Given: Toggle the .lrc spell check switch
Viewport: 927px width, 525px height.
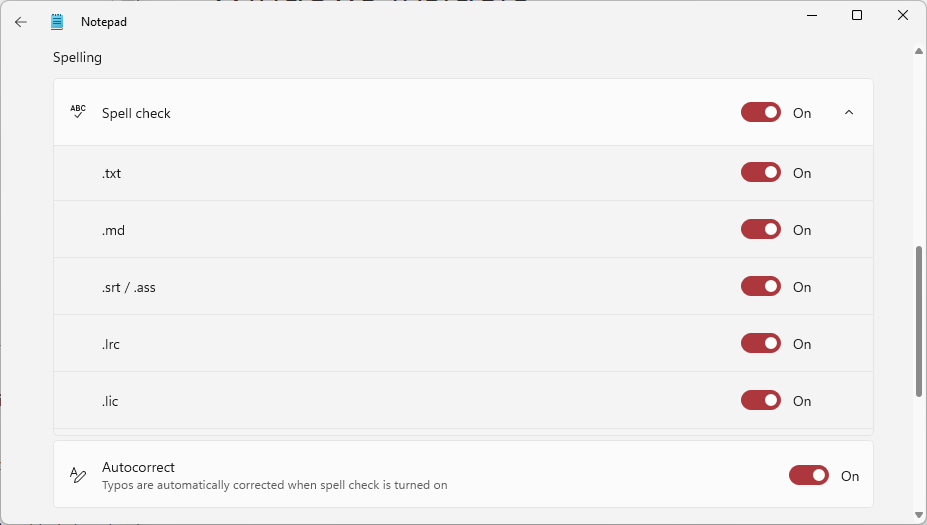Looking at the screenshot, I should tap(761, 343).
